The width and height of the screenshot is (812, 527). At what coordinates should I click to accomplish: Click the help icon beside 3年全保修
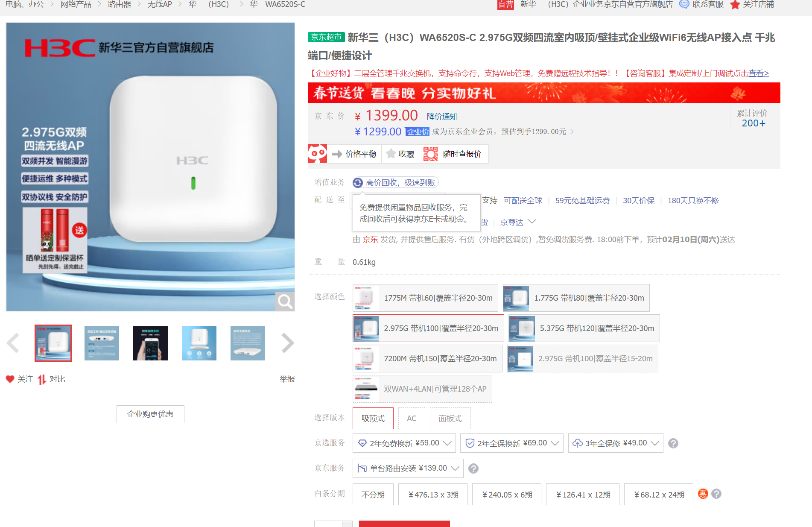point(673,443)
